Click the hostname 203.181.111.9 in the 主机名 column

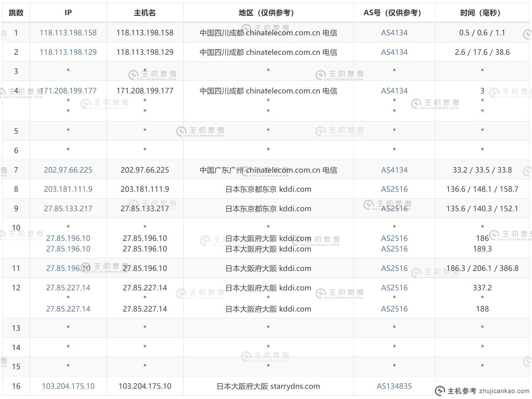[145, 189]
